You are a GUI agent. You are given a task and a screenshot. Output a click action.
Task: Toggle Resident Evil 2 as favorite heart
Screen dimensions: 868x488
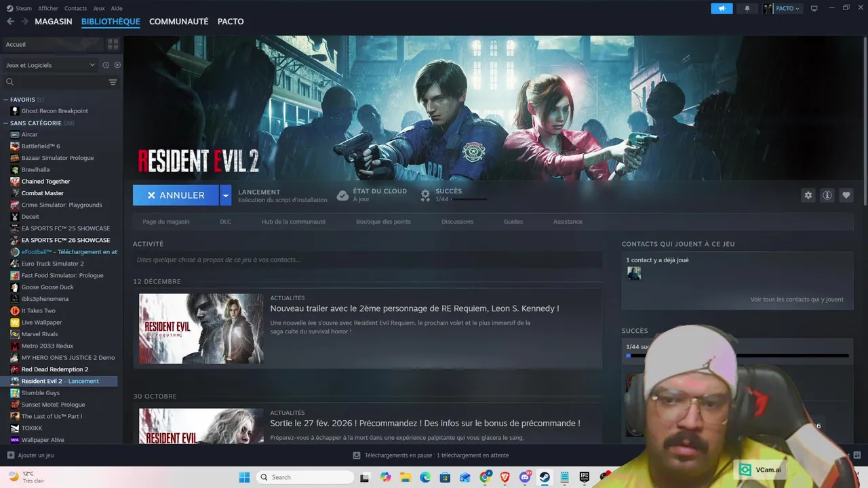pyautogui.click(x=846, y=195)
